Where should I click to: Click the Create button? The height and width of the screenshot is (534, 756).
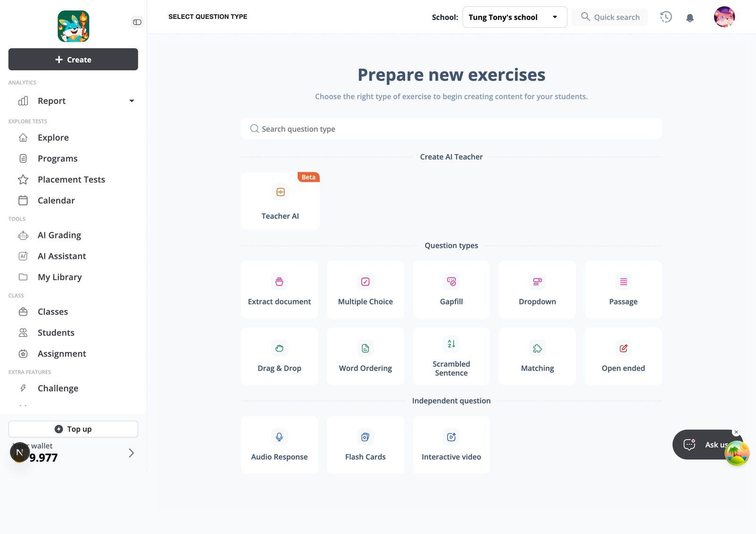pos(73,59)
